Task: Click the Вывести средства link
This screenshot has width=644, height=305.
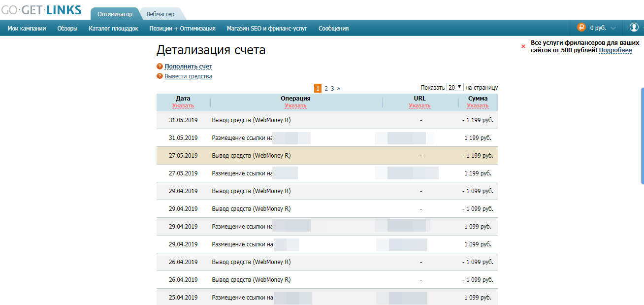Action: (x=188, y=76)
